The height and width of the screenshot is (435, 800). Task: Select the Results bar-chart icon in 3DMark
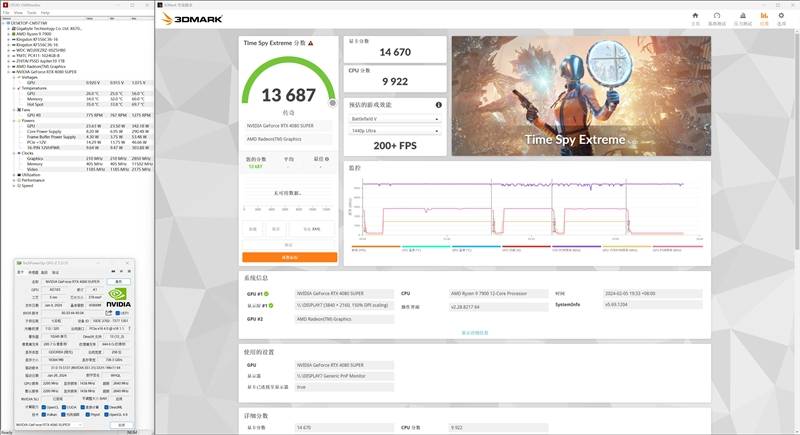coord(764,16)
